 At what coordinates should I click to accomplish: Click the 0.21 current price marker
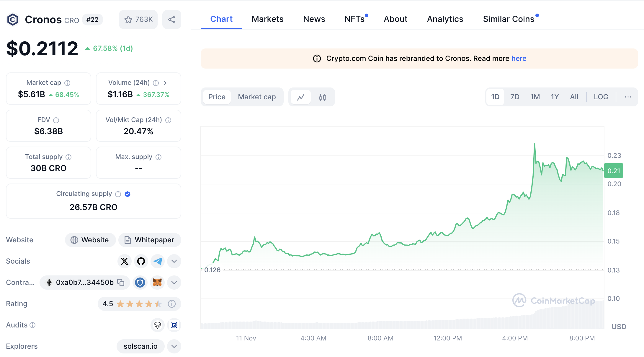[614, 171]
